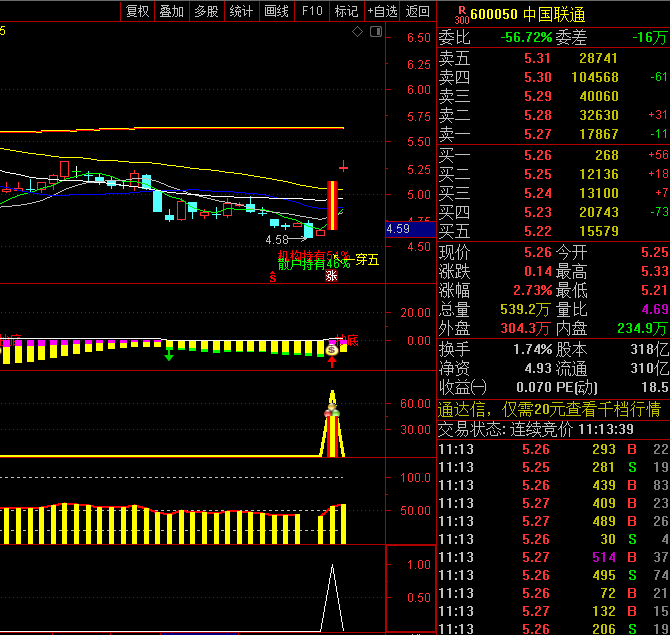Select the 卖五 5.31 order row
Screen dimensions: 670x635
[553, 58]
